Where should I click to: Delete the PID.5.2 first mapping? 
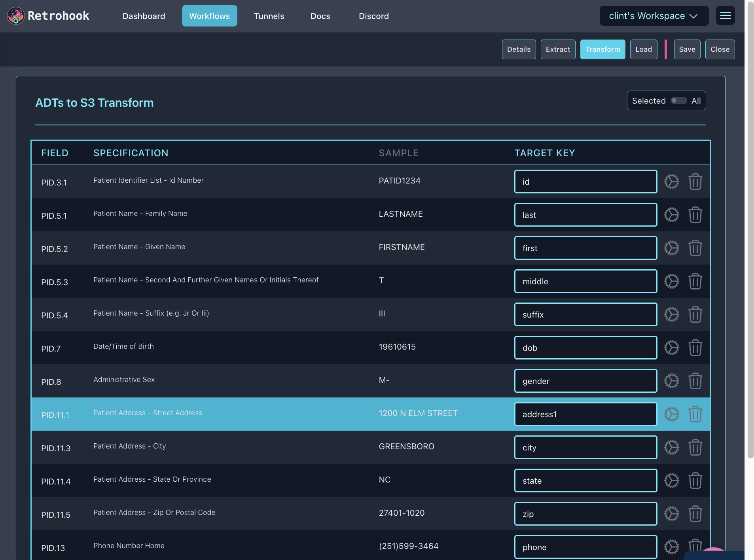tap(695, 248)
